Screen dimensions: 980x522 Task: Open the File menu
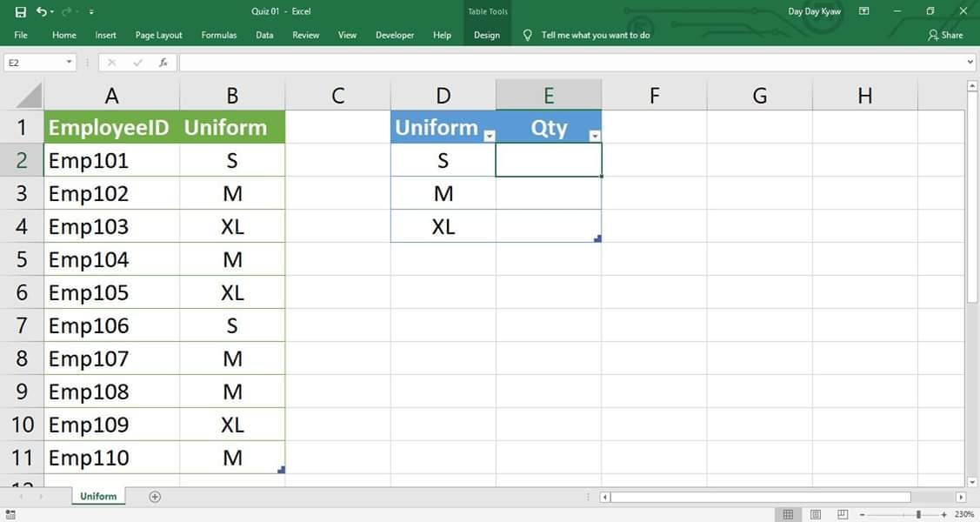click(21, 35)
